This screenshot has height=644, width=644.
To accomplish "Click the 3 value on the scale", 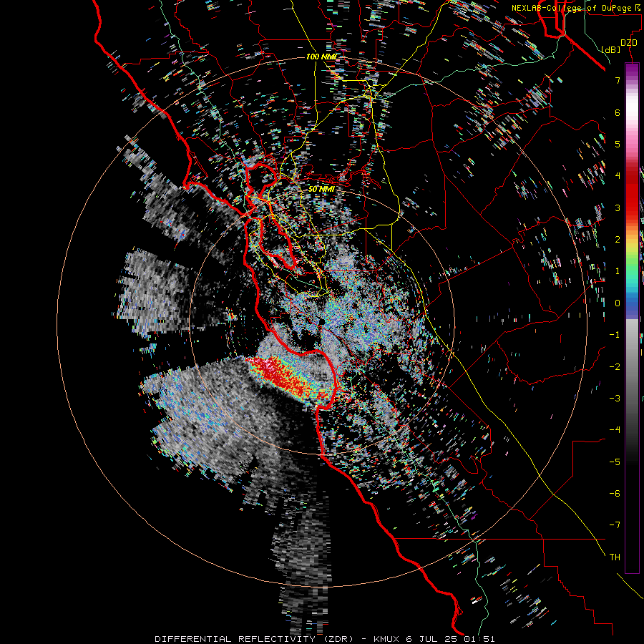I will [618, 208].
